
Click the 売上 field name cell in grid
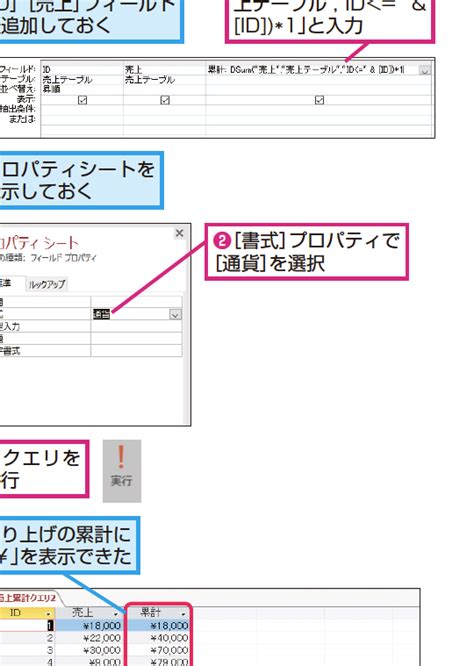[x=165, y=70]
